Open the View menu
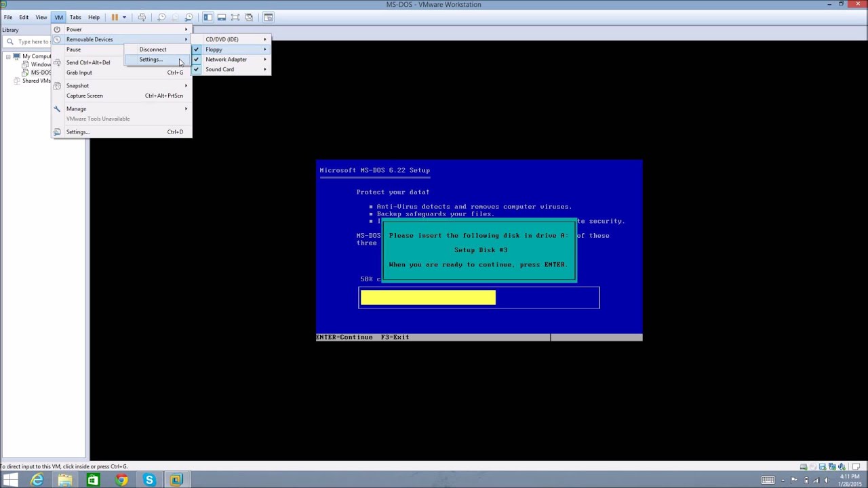This screenshot has width=868, height=488. pyautogui.click(x=41, y=17)
